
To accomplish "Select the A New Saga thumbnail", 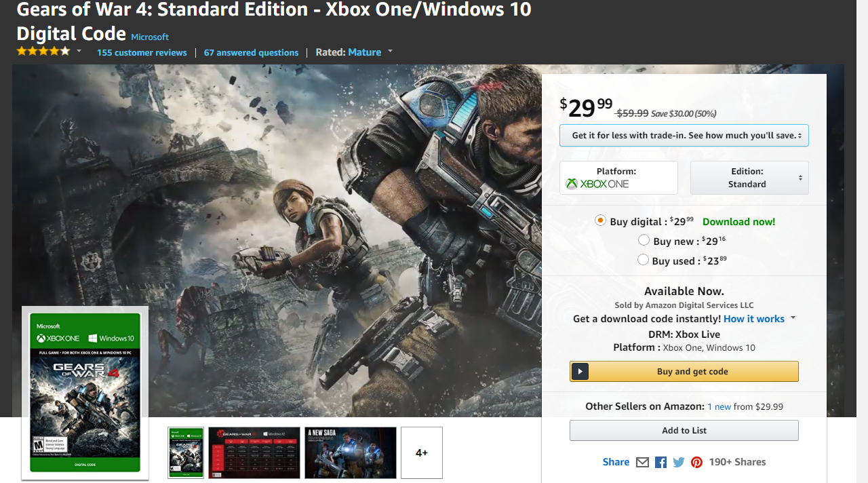I will (x=351, y=452).
